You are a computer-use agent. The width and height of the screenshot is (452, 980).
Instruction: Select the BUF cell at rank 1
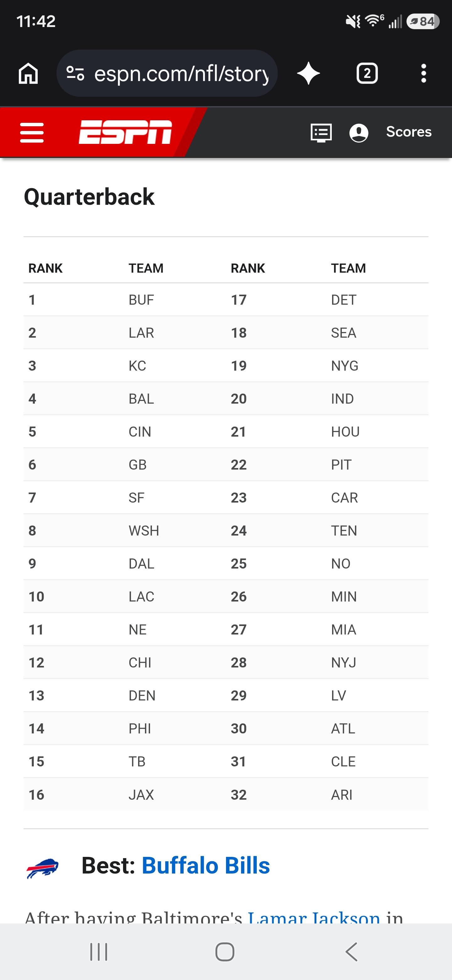pos(141,300)
